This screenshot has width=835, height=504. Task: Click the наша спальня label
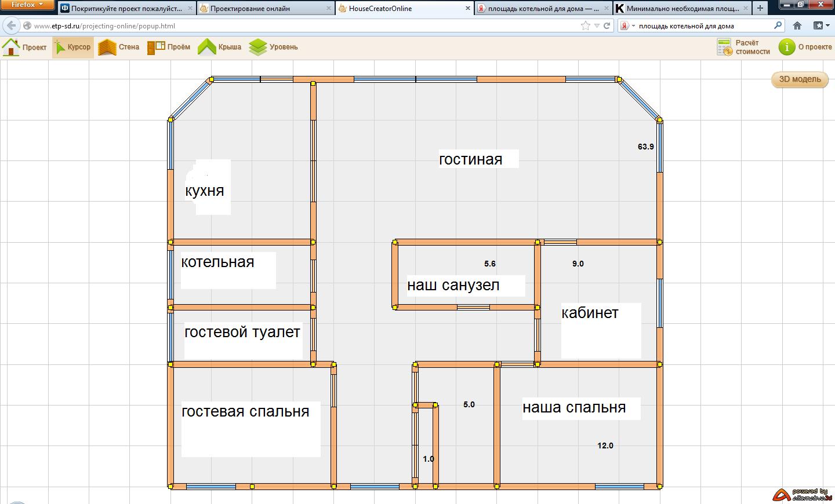pos(574,407)
